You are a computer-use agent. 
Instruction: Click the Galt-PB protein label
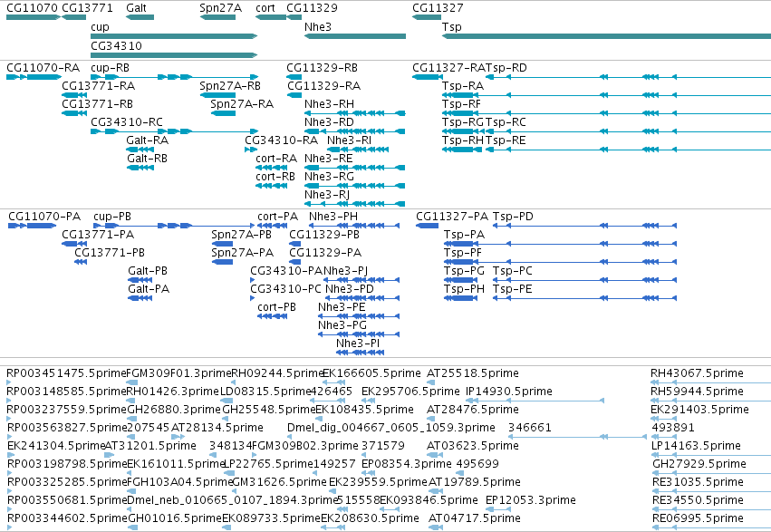click(x=148, y=271)
